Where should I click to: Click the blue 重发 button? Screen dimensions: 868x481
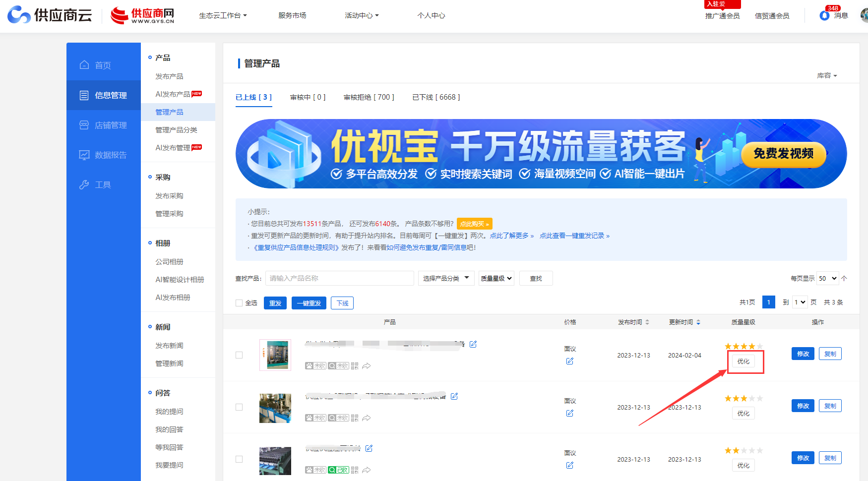pos(275,303)
